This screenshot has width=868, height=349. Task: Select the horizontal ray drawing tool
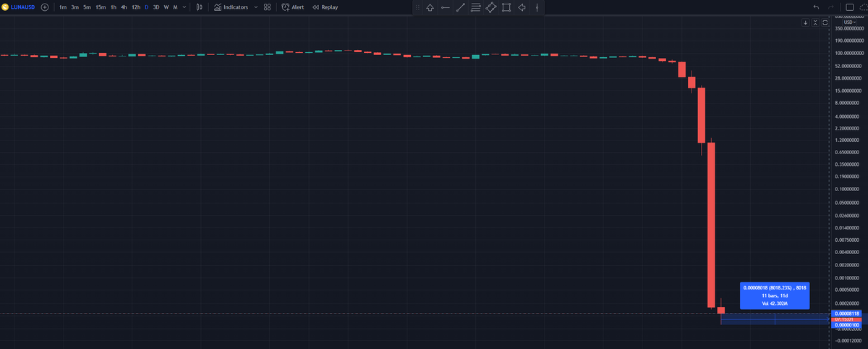[445, 7]
